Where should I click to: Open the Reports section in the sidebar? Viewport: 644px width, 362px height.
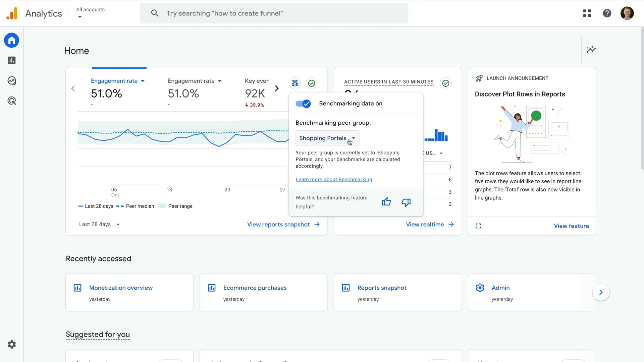[x=12, y=60]
